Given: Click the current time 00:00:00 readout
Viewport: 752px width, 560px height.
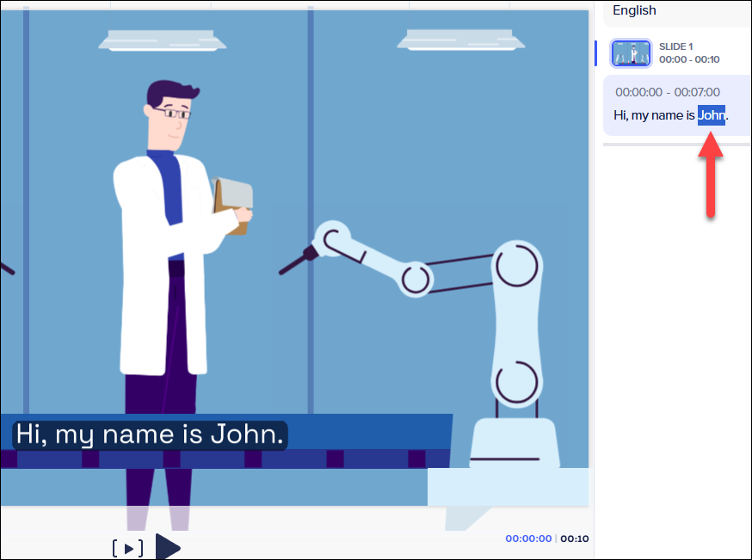Looking at the screenshot, I should (528, 538).
